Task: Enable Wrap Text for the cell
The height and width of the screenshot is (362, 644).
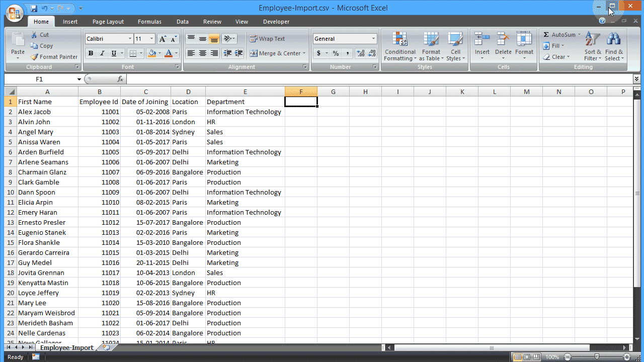Action: tap(272, 38)
